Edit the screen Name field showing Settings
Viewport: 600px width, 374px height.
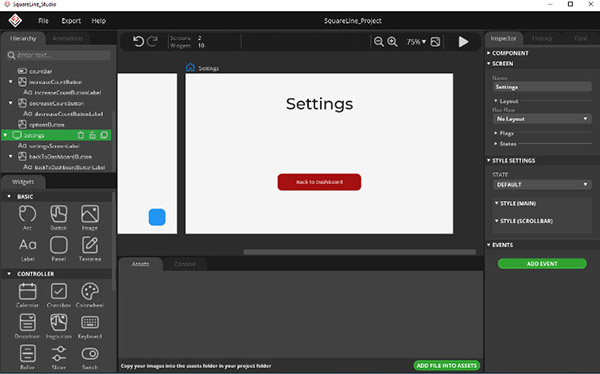[x=542, y=87]
